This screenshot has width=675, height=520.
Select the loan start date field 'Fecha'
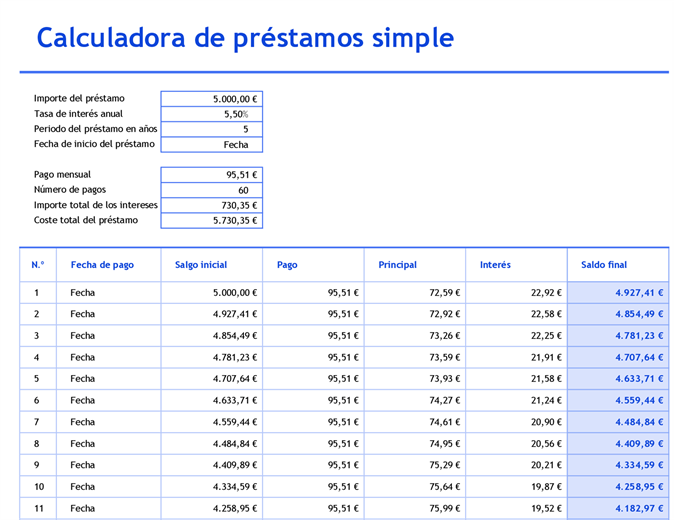[x=211, y=145]
